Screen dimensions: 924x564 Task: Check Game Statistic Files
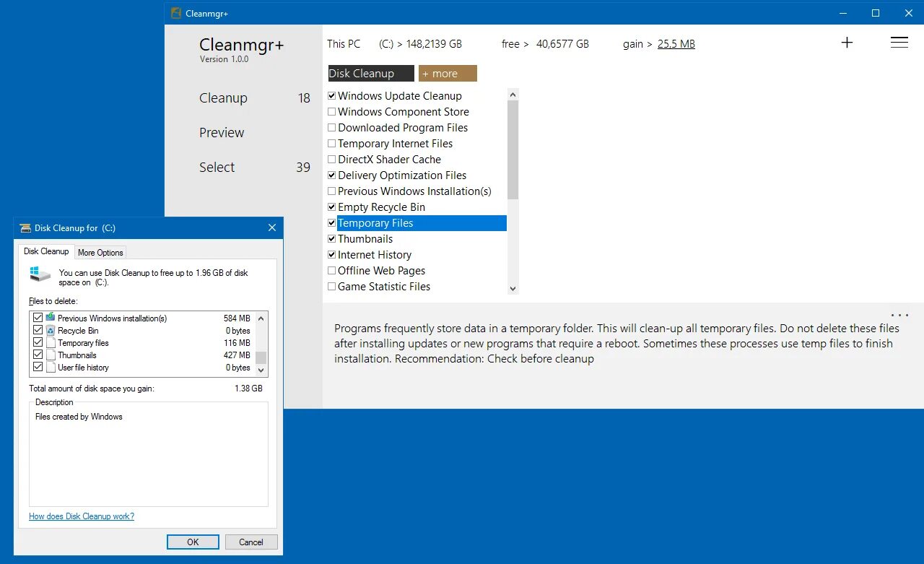coord(332,286)
